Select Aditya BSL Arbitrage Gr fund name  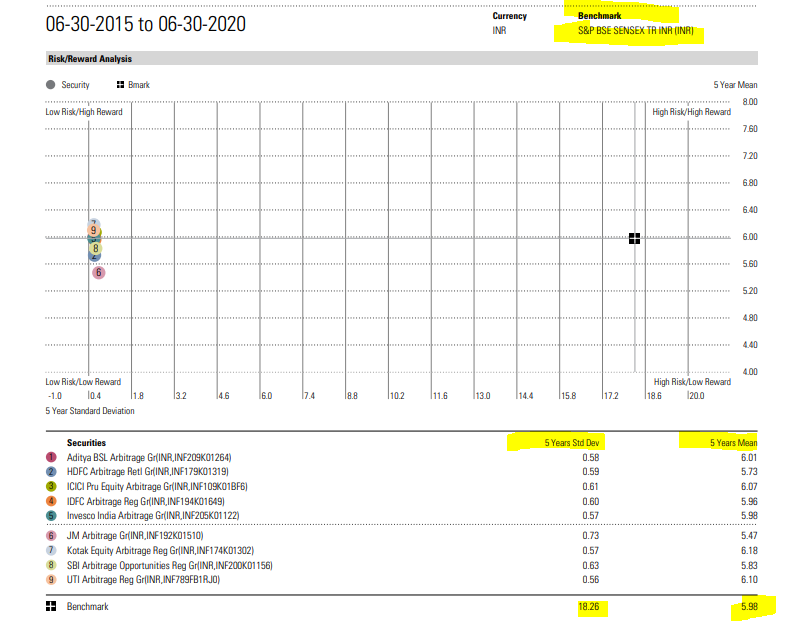click(x=149, y=457)
